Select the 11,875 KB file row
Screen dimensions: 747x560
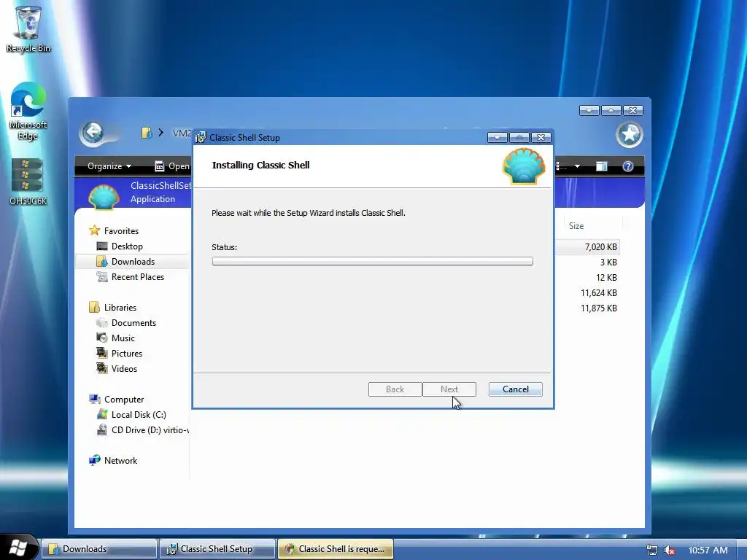598,308
